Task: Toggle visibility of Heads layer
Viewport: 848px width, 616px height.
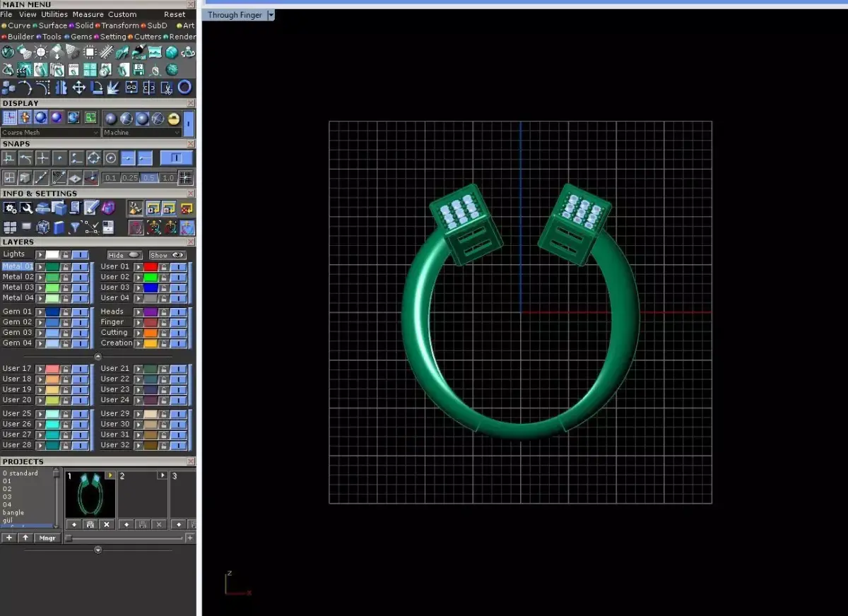Action: pyautogui.click(x=178, y=312)
